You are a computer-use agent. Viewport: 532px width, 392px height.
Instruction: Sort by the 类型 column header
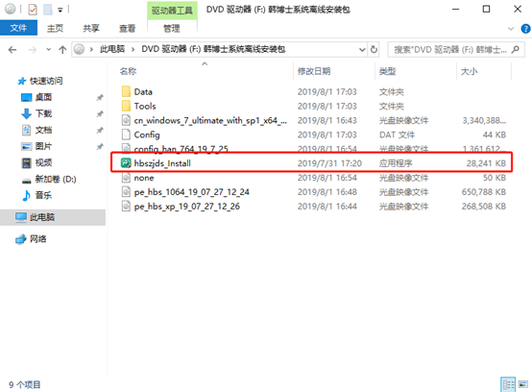point(387,71)
